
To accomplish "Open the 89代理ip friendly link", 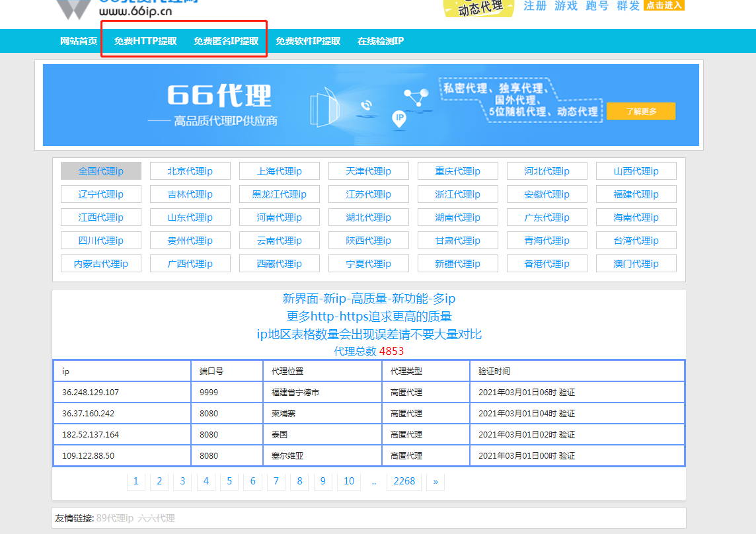I will click(115, 518).
